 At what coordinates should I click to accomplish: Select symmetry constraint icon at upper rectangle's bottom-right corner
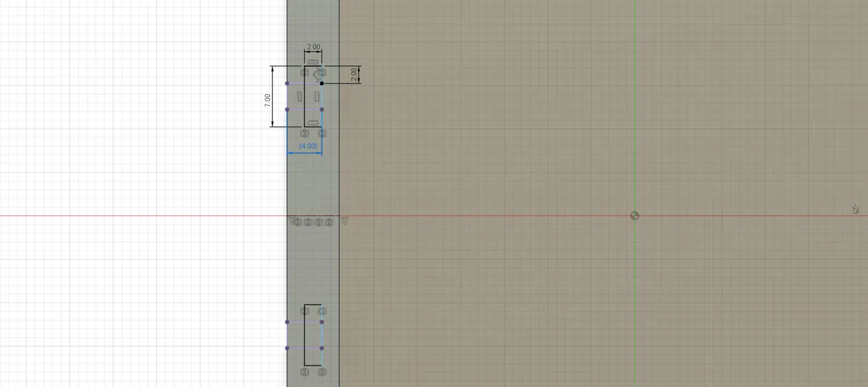tap(322, 133)
